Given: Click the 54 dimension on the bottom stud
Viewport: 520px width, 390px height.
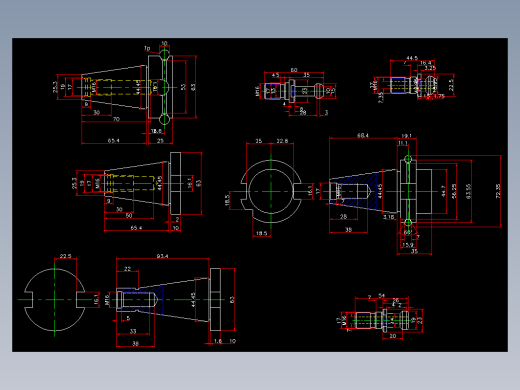Looking at the screenshot, I should coord(382,296).
